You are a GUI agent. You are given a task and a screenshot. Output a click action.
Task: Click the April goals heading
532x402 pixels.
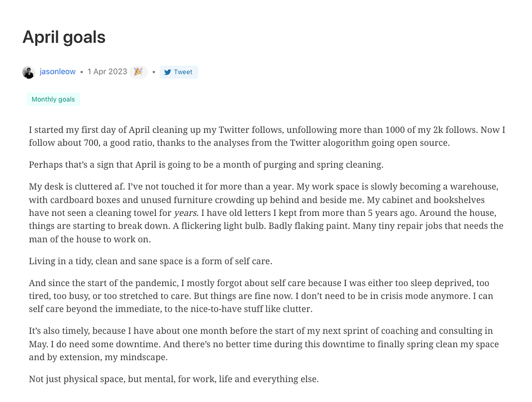pos(64,37)
